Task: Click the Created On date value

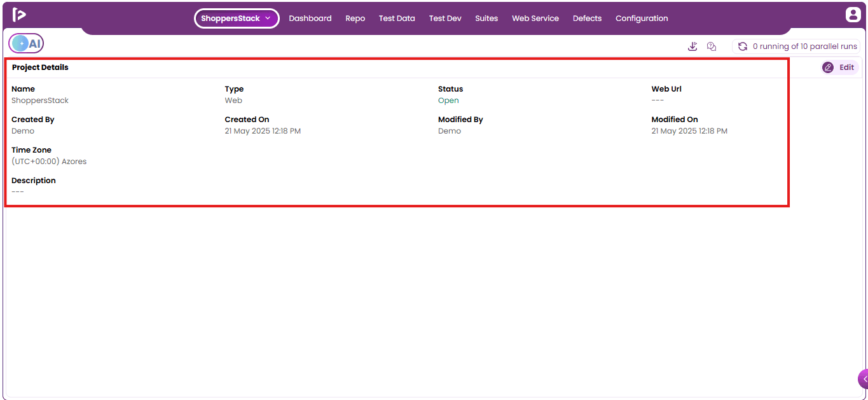Action: coord(263,131)
